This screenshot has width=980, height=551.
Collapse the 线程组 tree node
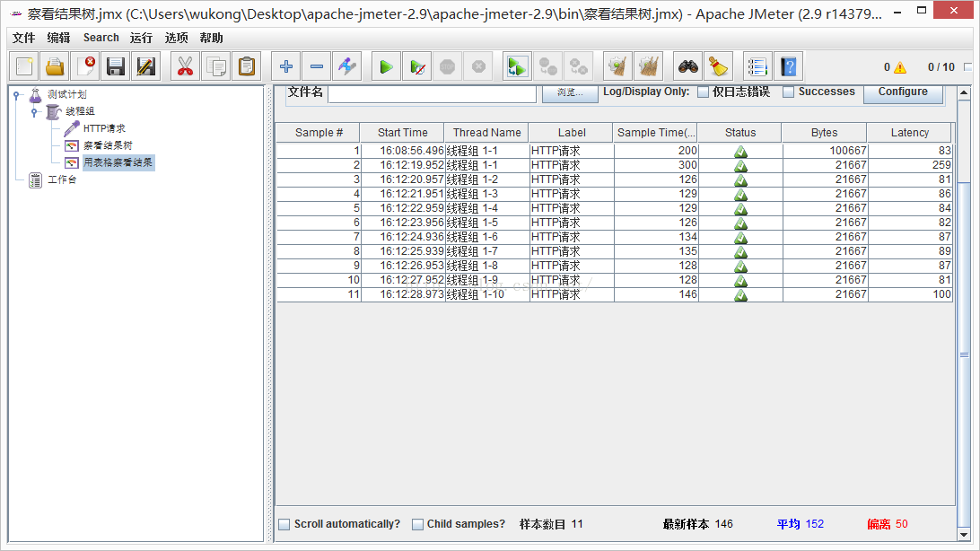click(34, 111)
